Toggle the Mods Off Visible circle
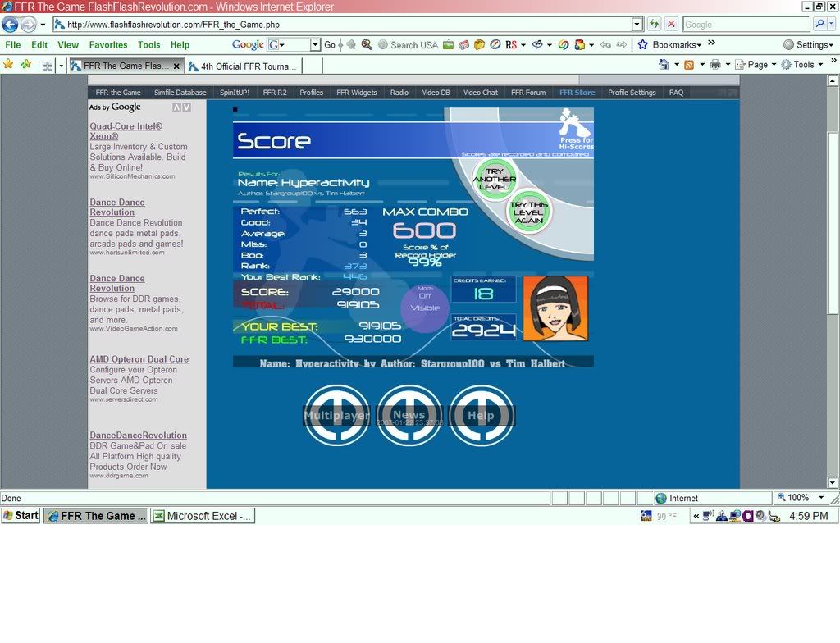Screen dimensions: 840x643 pos(425,308)
